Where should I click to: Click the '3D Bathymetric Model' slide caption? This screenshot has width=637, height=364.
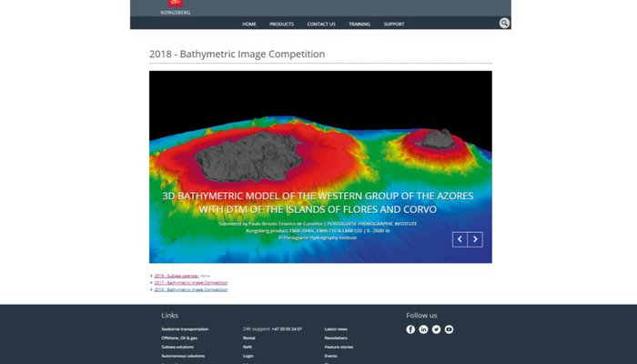pos(318,202)
